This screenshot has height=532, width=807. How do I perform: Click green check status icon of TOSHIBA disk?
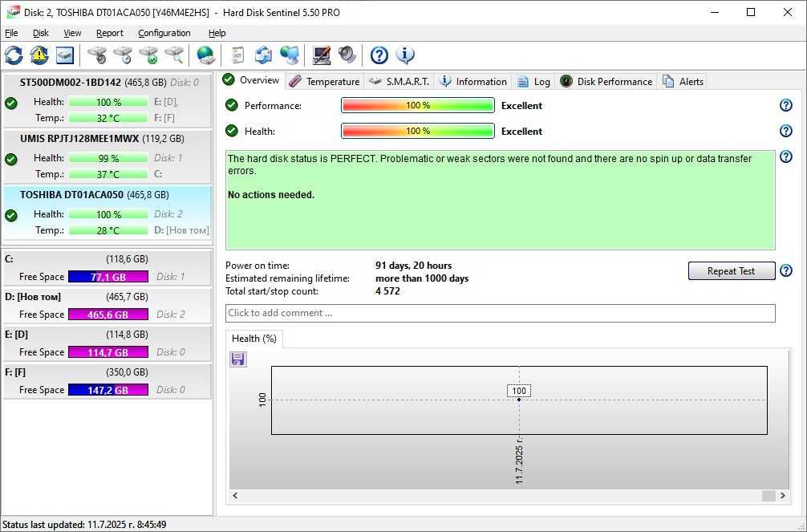(x=10, y=215)
